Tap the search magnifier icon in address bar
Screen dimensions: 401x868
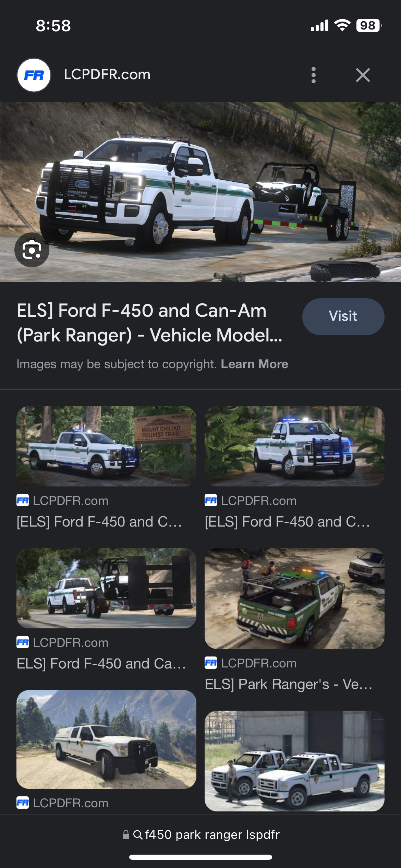pos(138,835)
